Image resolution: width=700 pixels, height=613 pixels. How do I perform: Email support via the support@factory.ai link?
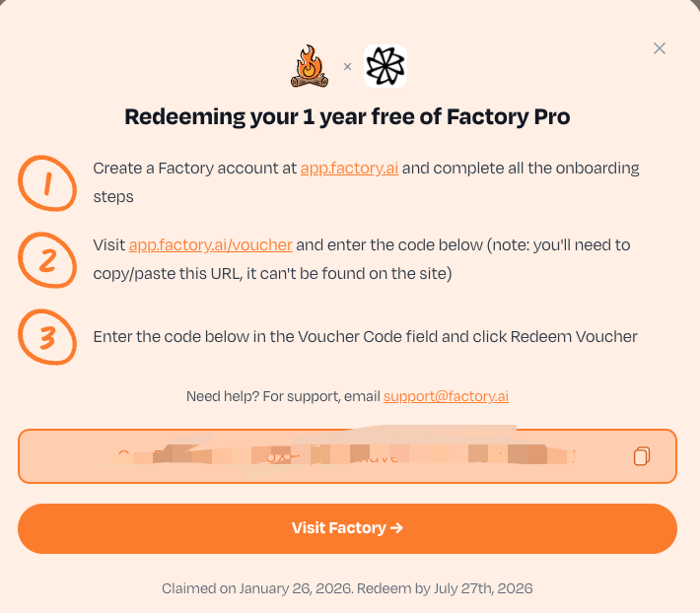coord(446,396)
